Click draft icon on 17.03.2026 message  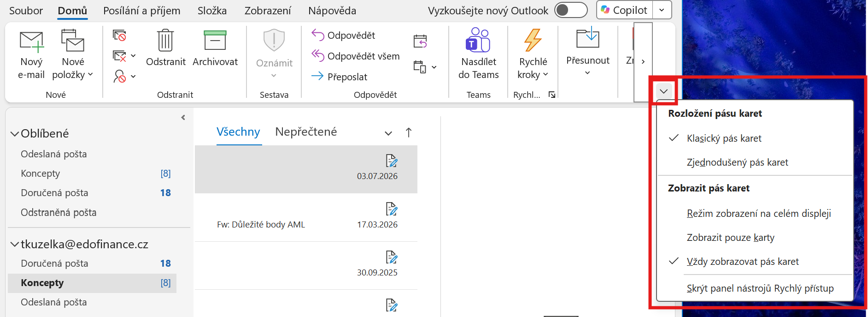tap(392, 209)
